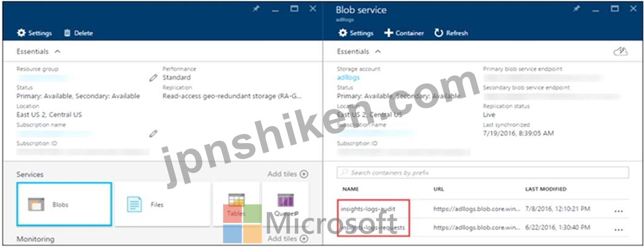Click the 6/22/2016, 1:30:40 PM modified date
644x247 pixels.
tap(558, 228)
